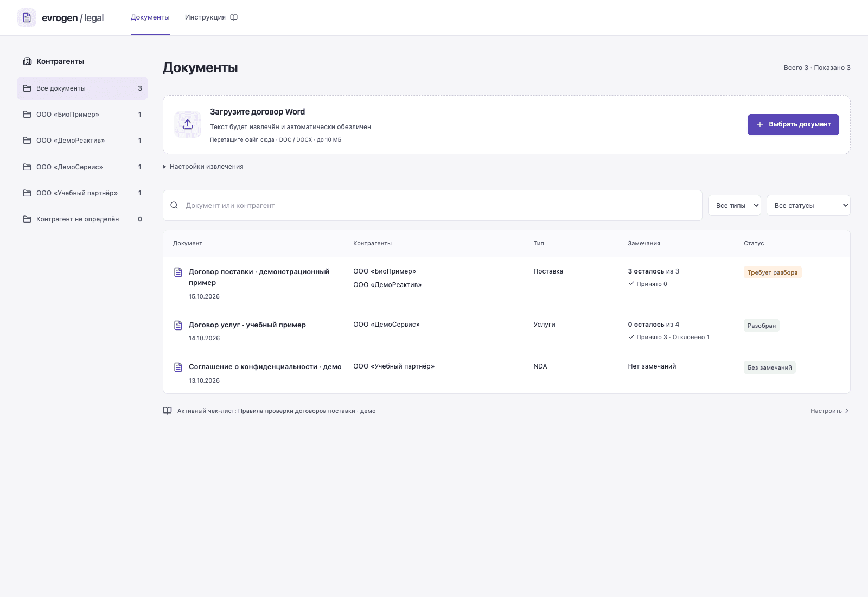Click the Без замечаний status badge
Viewport: 868px width, 597px height.
[770, 367]
